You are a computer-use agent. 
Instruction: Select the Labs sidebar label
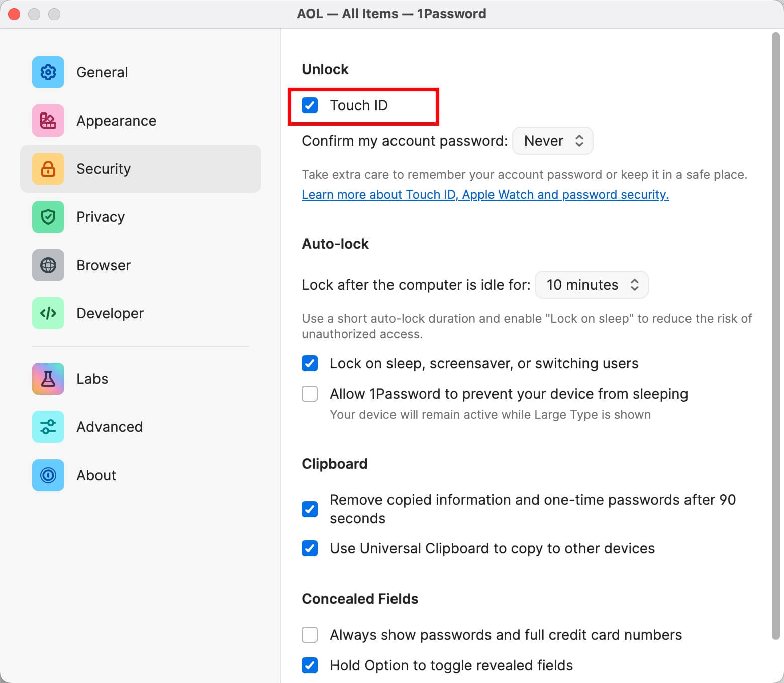pos(92,379)
